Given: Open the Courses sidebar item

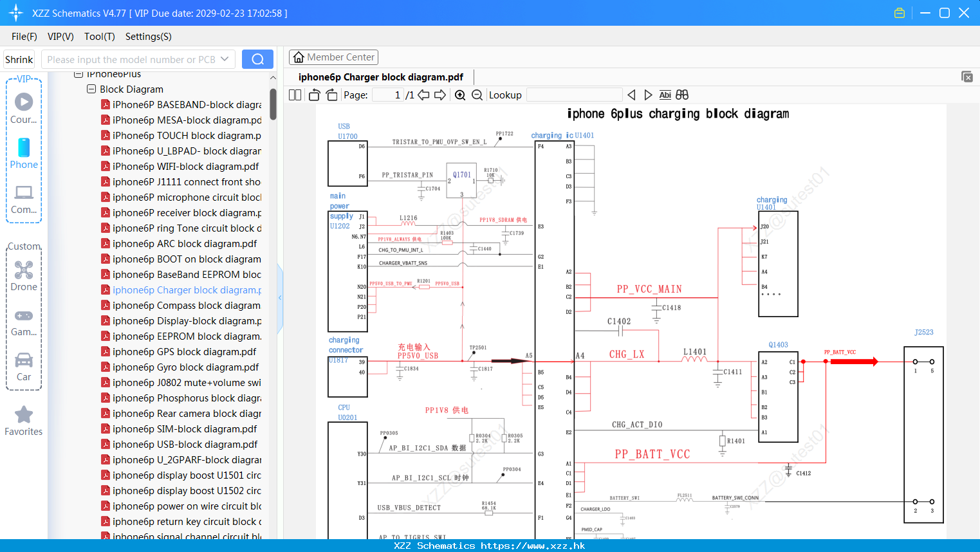Looking at the screenshot, I should [x=24, y=109].
